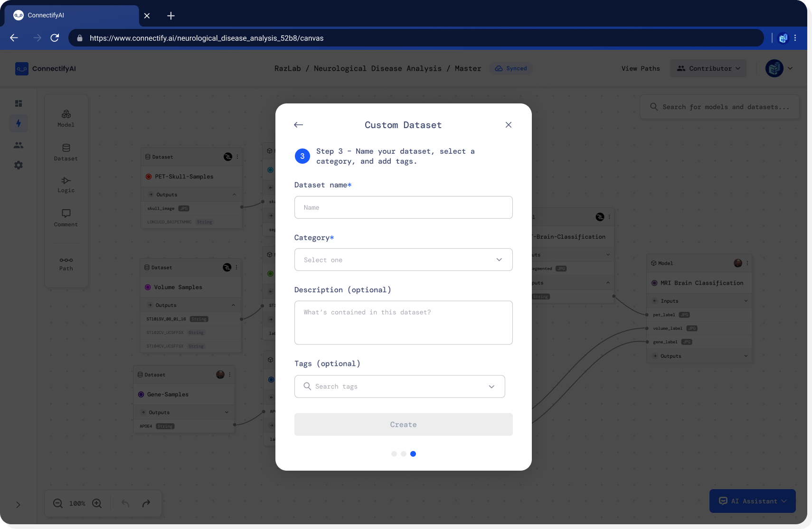Image resolution: width=812 pixels, height=529 pixels.
Task: Open options menu of PET-Skull-Samples dataset node
Action: coord(237,157)
